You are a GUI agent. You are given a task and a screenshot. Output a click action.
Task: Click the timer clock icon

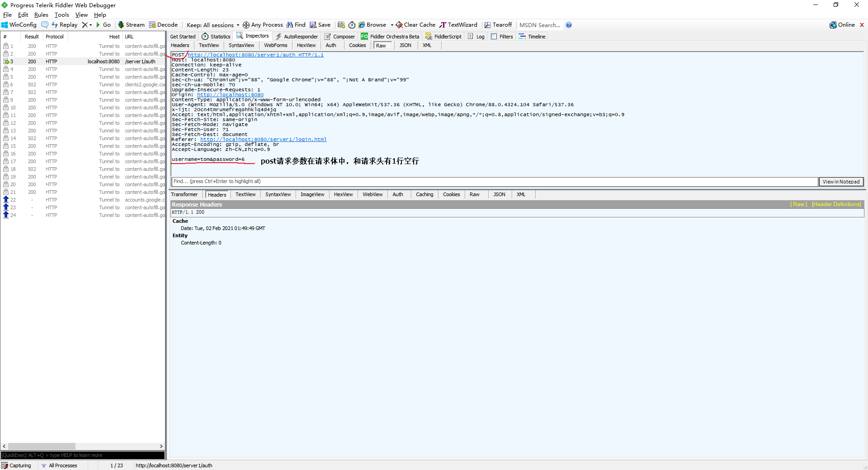352,25
